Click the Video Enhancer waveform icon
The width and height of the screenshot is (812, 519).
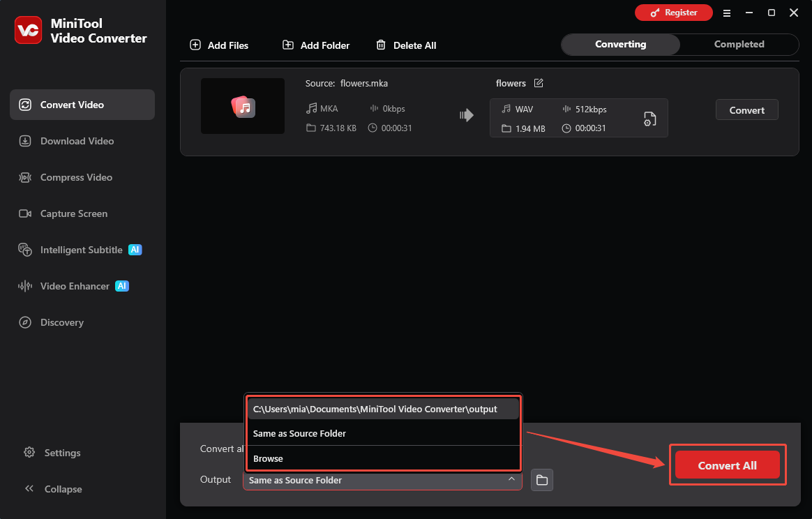click(x=25, y=286)
